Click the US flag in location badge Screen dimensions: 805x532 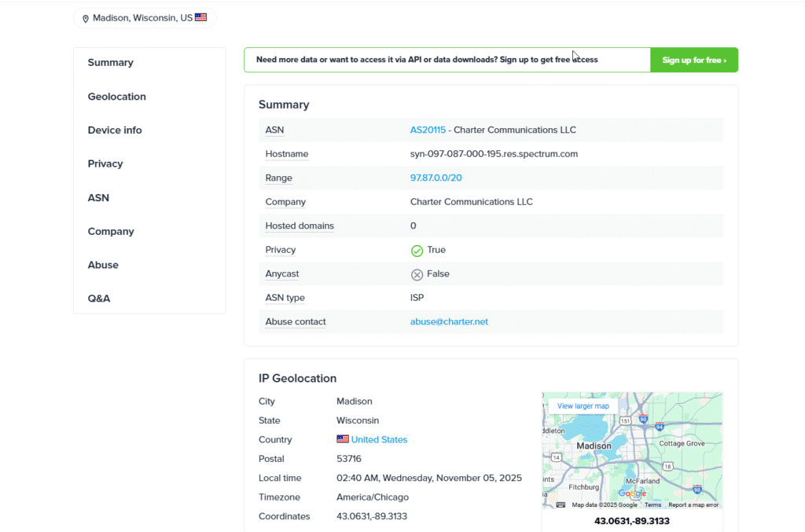(201, 17)
